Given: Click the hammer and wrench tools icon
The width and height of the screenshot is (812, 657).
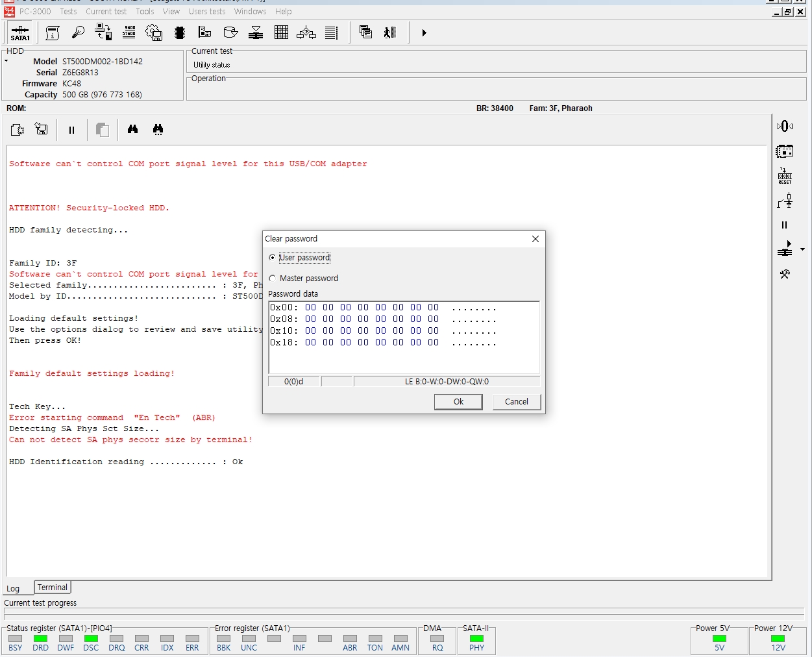Looking at the screenshot, I should point(785,274).
